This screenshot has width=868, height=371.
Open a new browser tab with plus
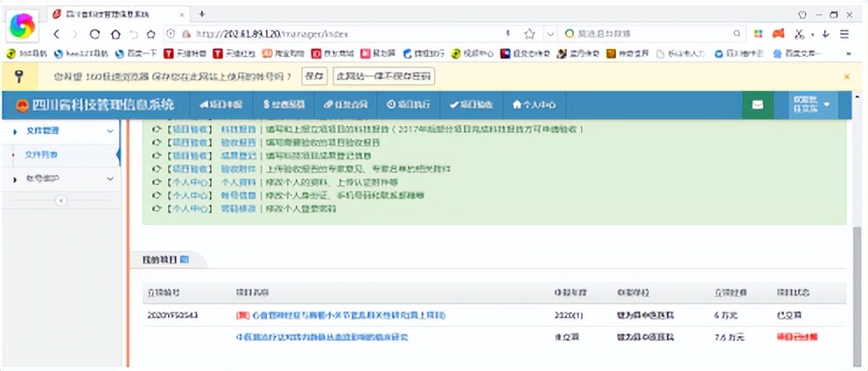tap(202, 14)
